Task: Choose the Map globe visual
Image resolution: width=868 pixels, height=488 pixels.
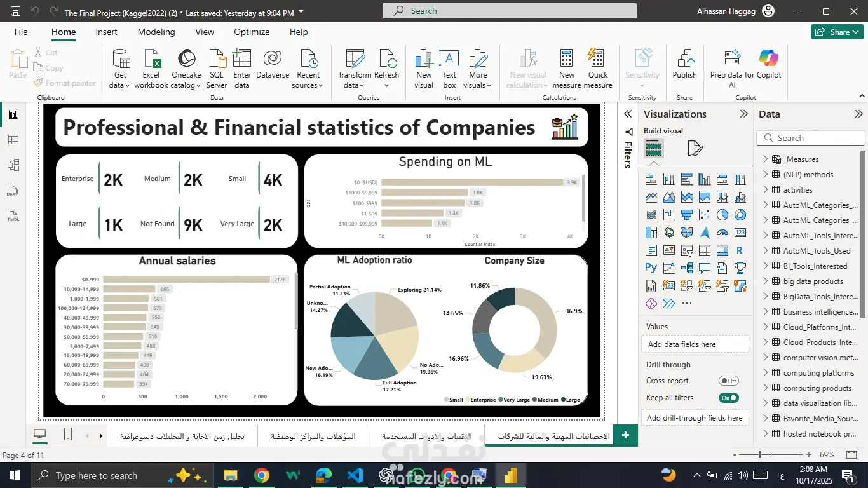Action: 669,233
